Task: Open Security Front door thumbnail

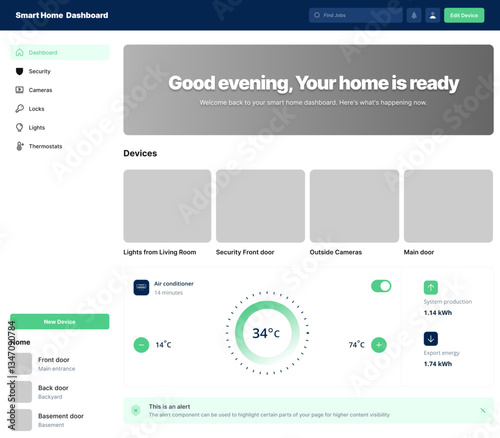Action: (260, 206)
